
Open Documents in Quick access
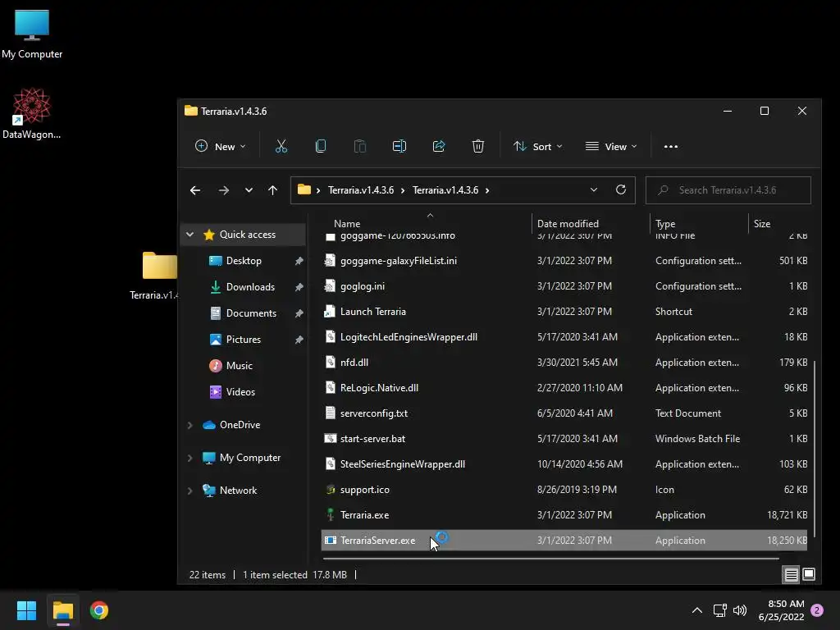(x=251, y=313)
